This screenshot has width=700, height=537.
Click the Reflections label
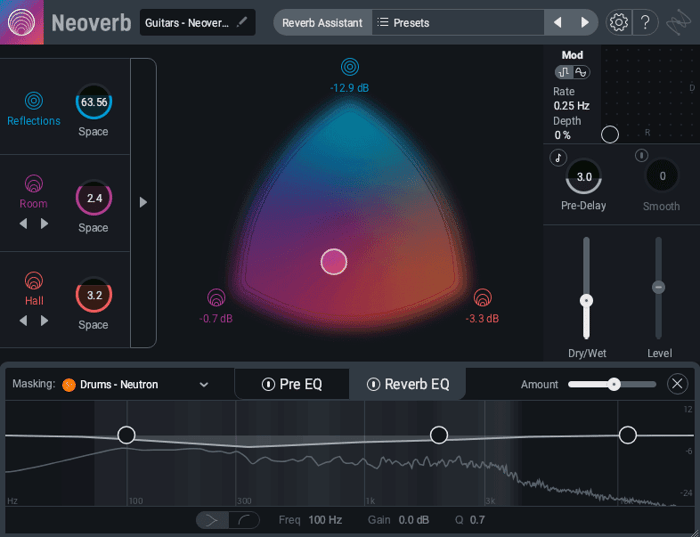point(34,121)
